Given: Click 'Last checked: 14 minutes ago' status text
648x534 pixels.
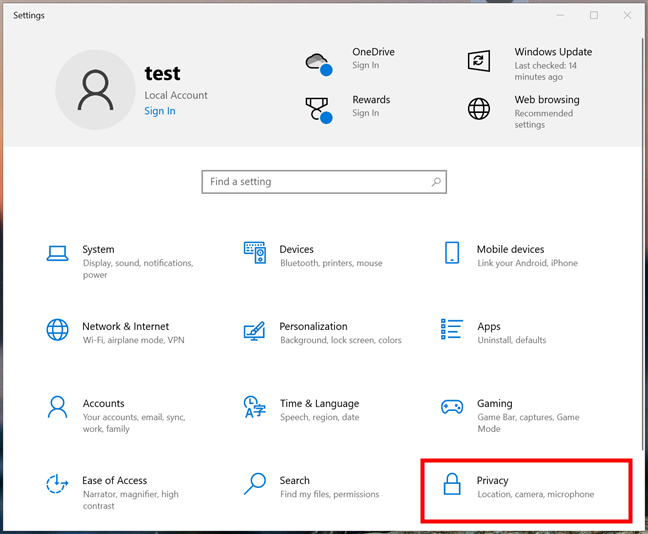Looking at the screenshot, I should tap(546, 72).
